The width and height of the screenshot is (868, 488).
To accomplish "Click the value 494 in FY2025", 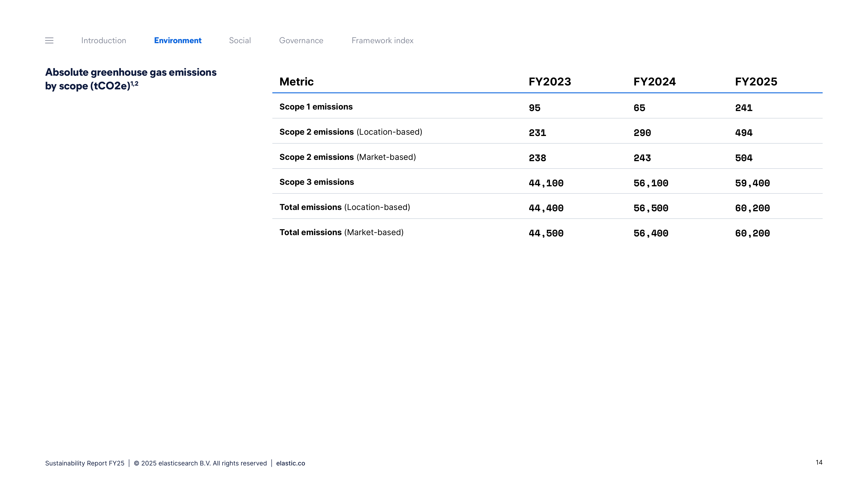I will tap(744, 133).
